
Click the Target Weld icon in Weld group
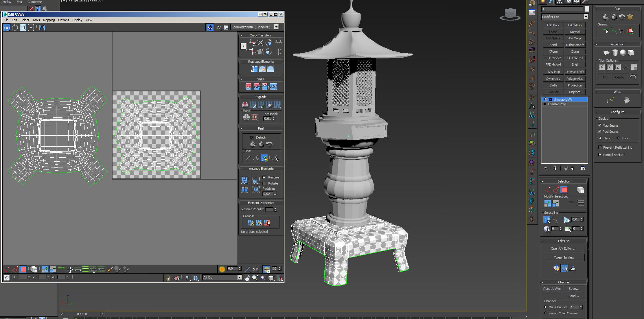point(246,117)
